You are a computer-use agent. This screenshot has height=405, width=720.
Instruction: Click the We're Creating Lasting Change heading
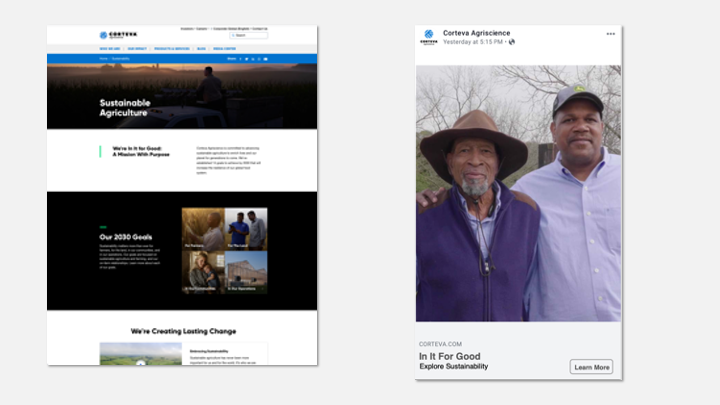pyautogui.click(x=183, y=331)
